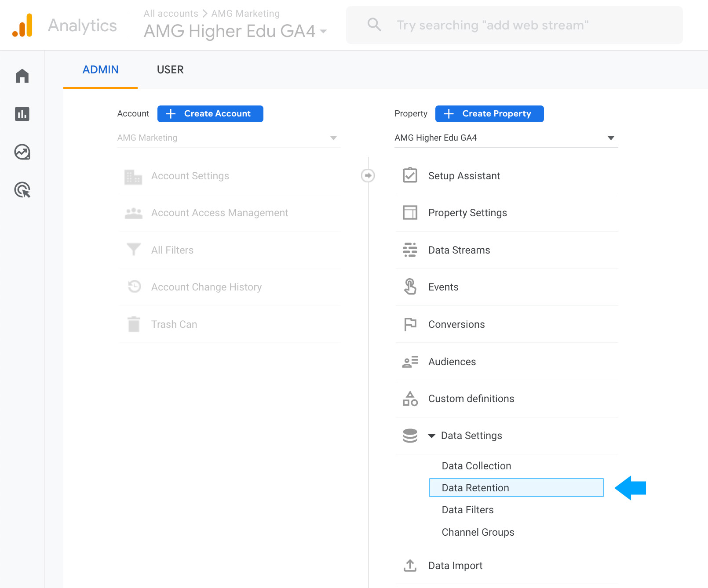Image resolution: width=708 pixels, height=588 pixels.
Task: Click the Conversions flag icon
Action: click(410, 324)
